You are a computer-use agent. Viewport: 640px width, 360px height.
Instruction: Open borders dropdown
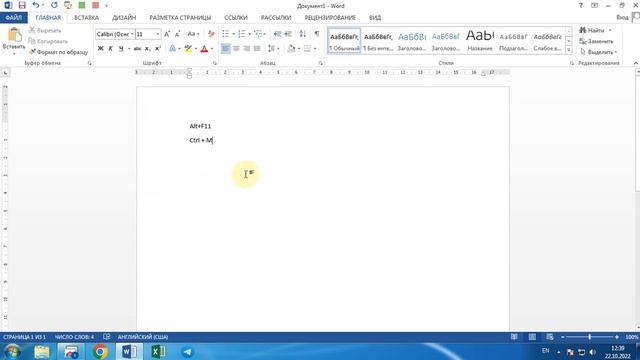coord(315,49)
